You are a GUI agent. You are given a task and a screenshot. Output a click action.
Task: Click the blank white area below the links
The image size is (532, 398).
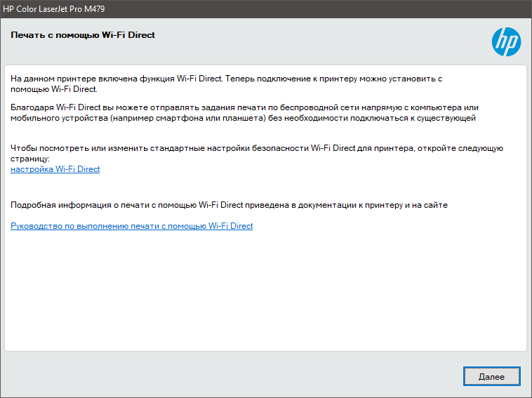click(265, 295)
